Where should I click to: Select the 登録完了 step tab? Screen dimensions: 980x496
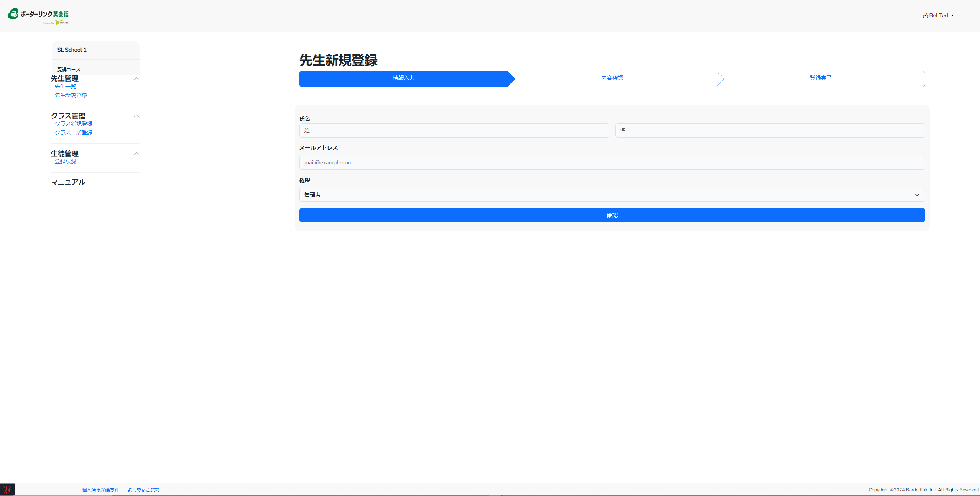point(820,78)
